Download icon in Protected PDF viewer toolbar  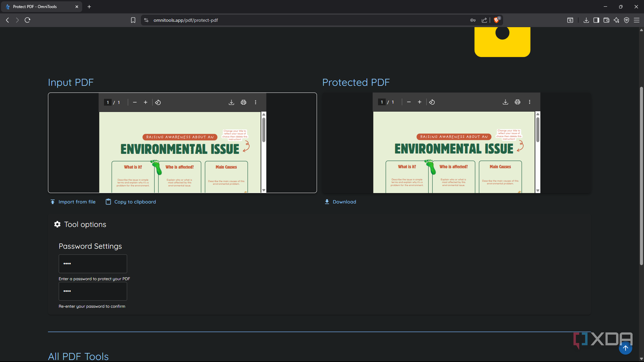[505, 102]
